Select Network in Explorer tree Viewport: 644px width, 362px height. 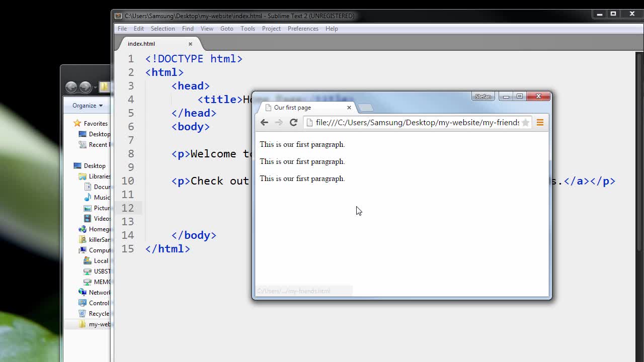pyautogui.click(x=95, y=293)
